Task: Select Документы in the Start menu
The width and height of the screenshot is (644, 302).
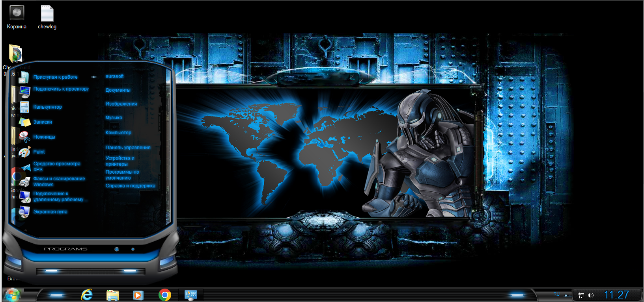Action: [x=118, y=90]
